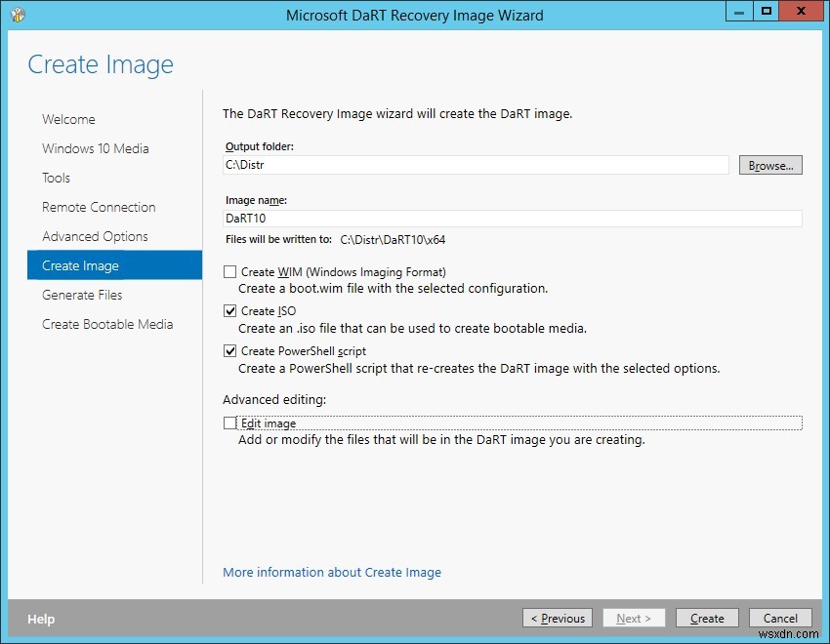Go back with the Previous button
Viewport: 830px width, 644px height.
click(557, 618)
